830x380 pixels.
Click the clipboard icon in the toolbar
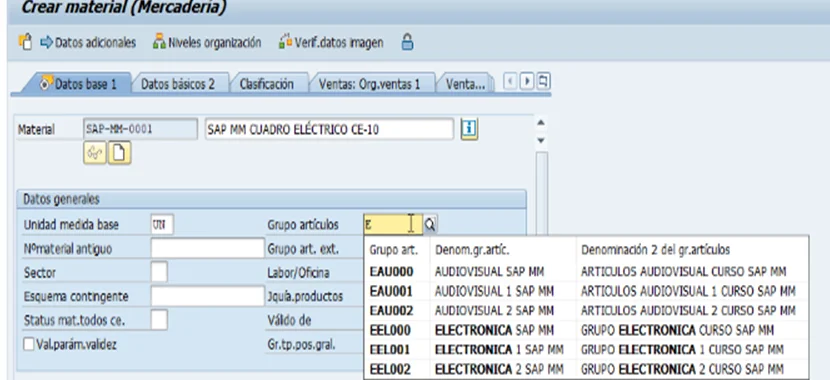click(25, 42)
